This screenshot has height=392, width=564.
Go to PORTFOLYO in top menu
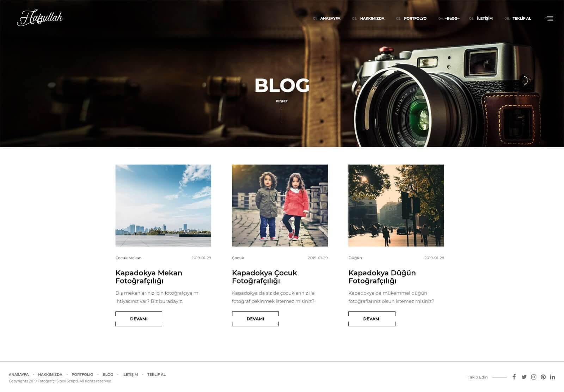click(x=415, y=18)
